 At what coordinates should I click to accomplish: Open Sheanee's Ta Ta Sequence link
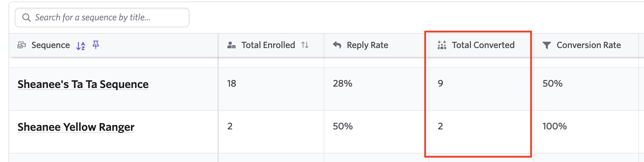(x=83, y=84)
